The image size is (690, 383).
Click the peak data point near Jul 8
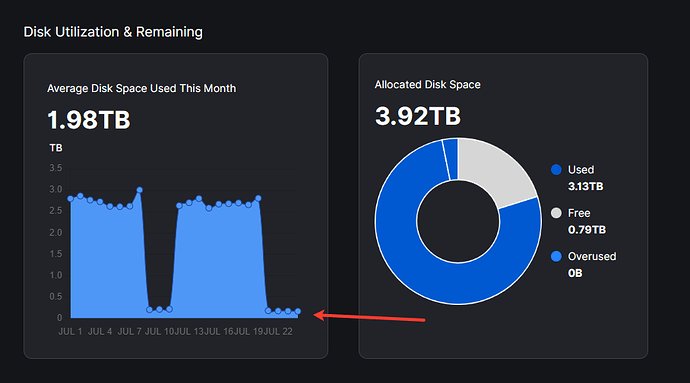pyautogui.click(x=139, y=190)
